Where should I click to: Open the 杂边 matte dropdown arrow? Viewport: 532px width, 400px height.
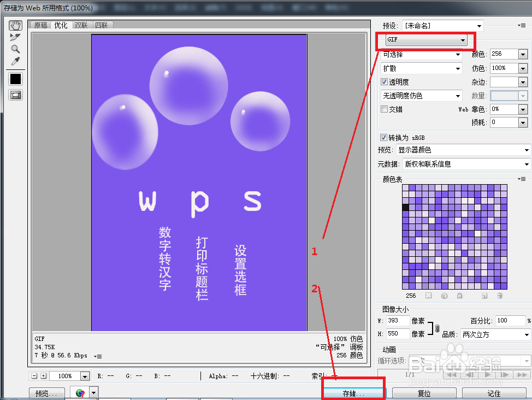coord(523,82)
